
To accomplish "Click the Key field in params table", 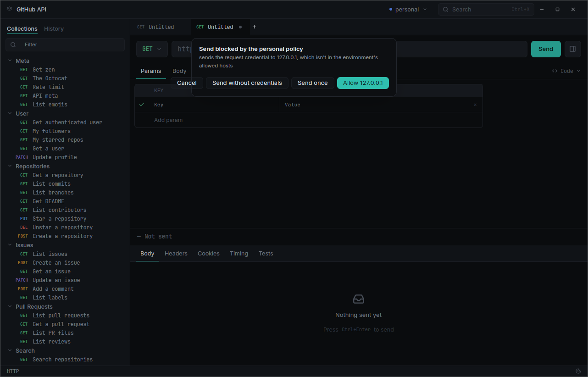I will tap(214, 105).
